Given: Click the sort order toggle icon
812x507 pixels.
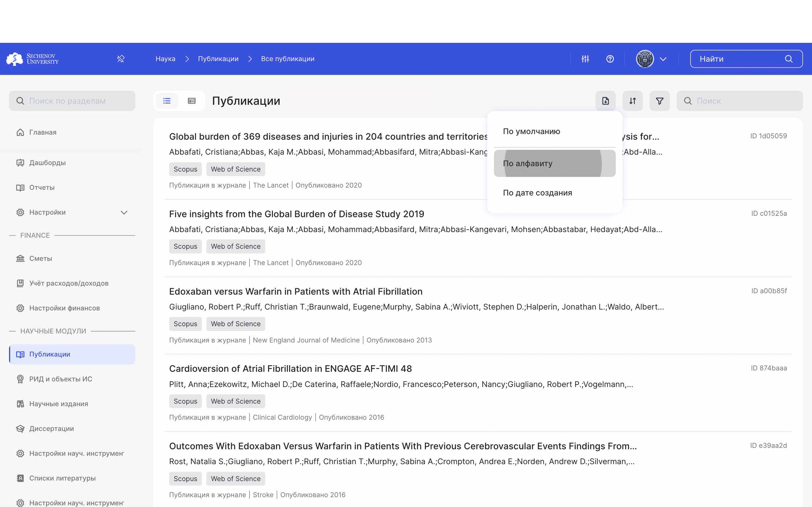Looking at the screenshot, I should point(632,101).
